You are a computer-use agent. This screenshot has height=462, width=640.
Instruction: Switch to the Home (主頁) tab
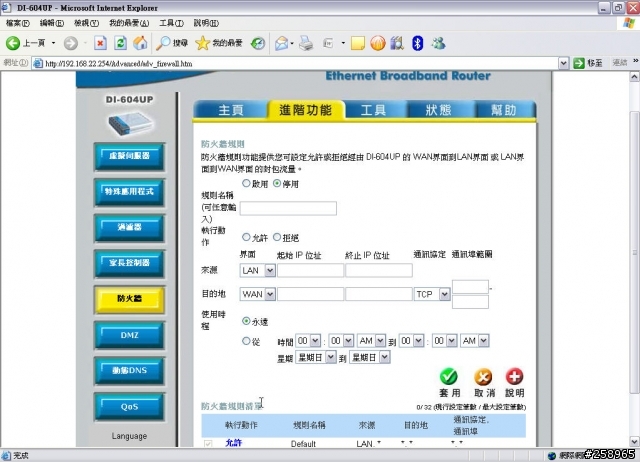(231, 110)
